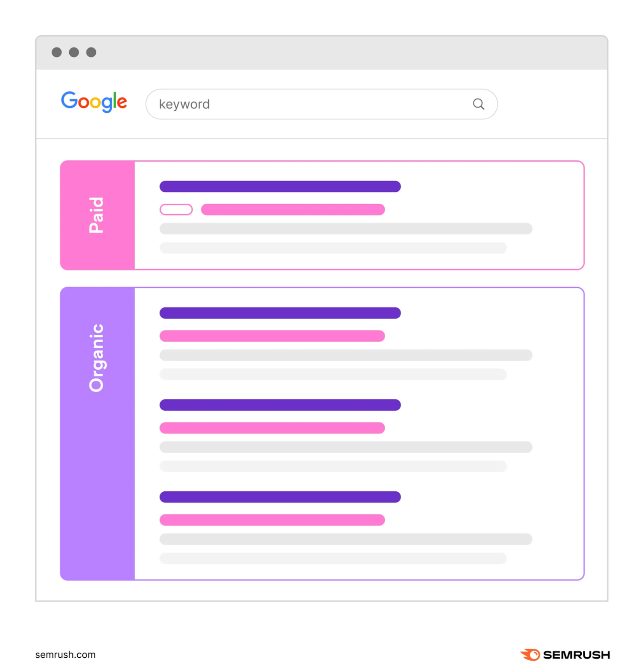Click the second organic result's pink URL

click(272, 428)
